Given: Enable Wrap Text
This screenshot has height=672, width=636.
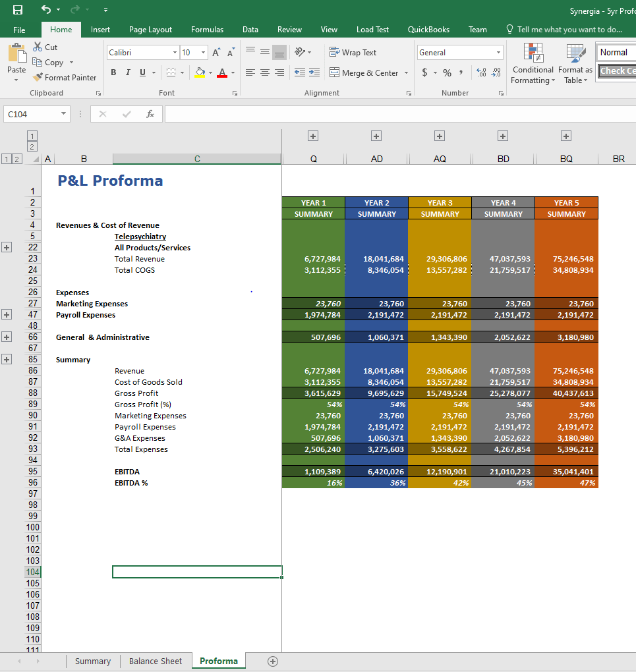Looking at the screenshot, I should point(353,52).
